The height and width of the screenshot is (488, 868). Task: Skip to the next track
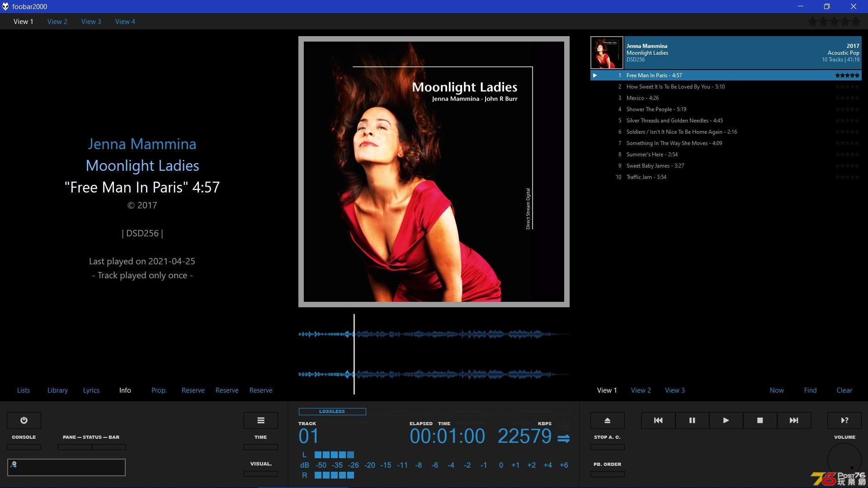tap(794, 420)
